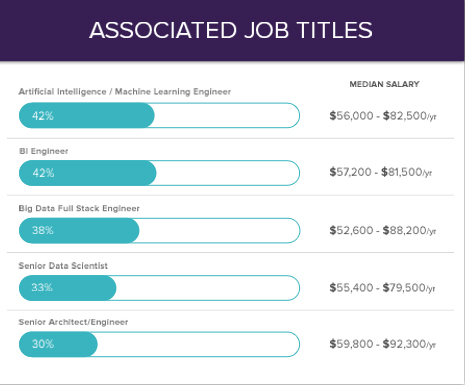Select the BI Engineer job title
This screenshot has width=465, height=385.
[44, 151]
